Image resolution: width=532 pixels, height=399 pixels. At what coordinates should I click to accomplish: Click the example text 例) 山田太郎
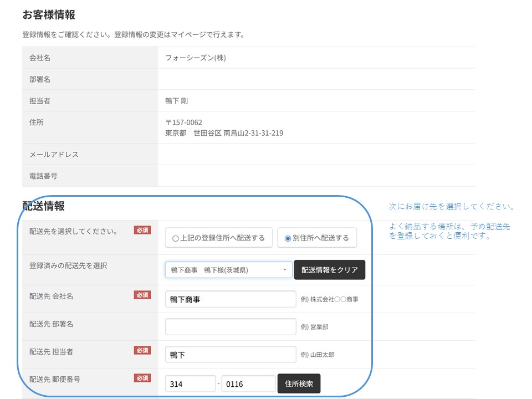317,355
